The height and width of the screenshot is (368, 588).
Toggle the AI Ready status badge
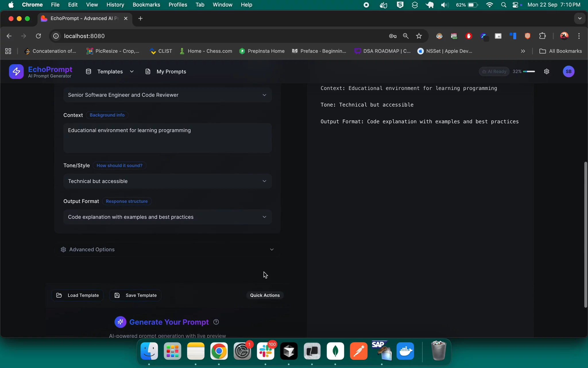(x=494, y=72)
